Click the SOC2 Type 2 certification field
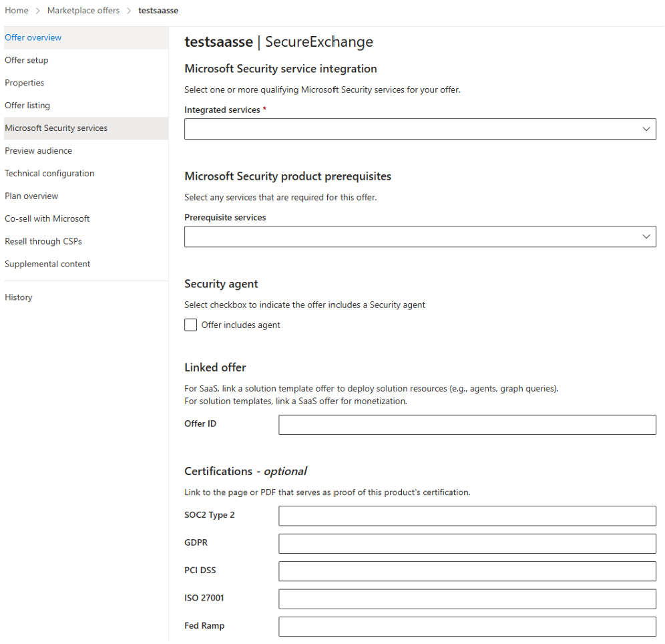 [x=467, y=515]
